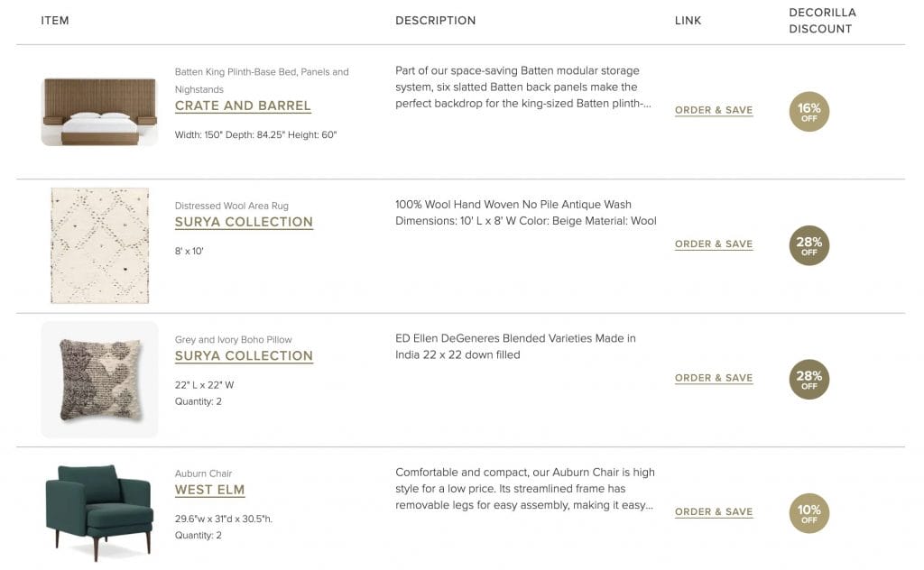Click Order & Save for the boho pillow
Image resolution: width=924 pixels, height=570 pixels.
(713, 378)
